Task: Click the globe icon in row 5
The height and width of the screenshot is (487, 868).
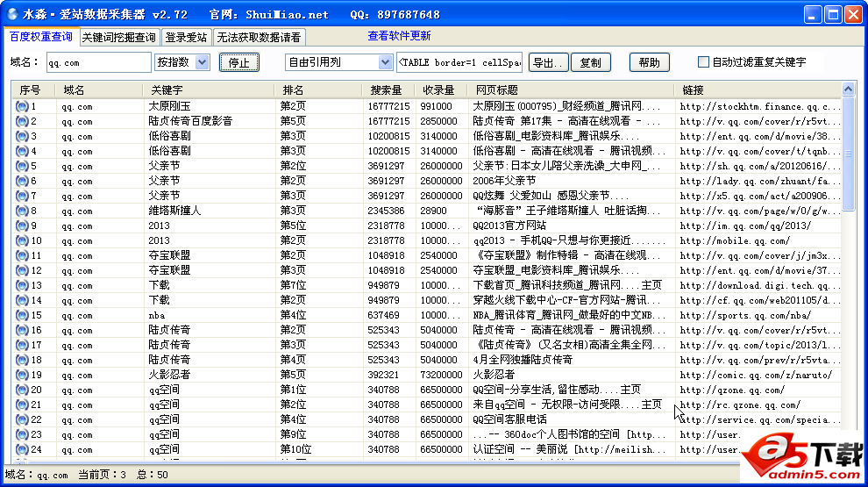Action: [22, 166]
